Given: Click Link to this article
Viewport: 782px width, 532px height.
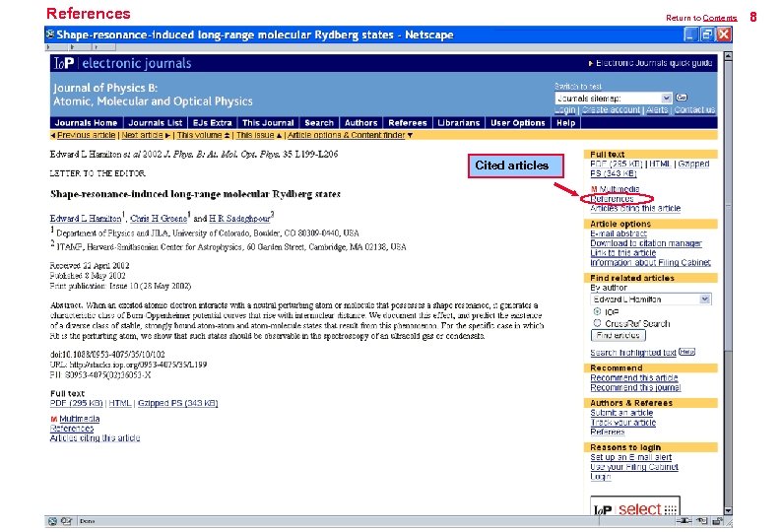Looking at the screenshot, I should (x=622, y=252).
